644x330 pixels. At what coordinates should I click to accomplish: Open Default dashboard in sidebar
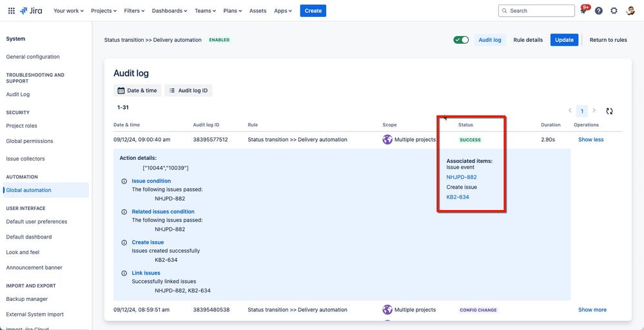29,237
